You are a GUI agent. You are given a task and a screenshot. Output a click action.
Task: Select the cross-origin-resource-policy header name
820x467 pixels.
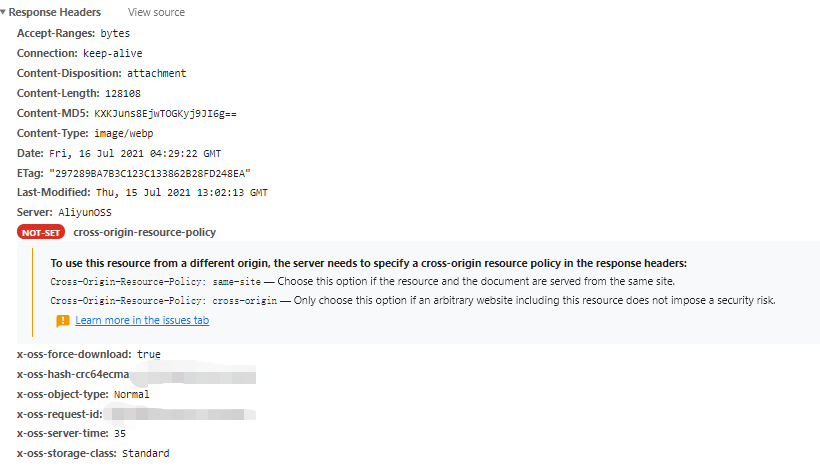point(144,232)
